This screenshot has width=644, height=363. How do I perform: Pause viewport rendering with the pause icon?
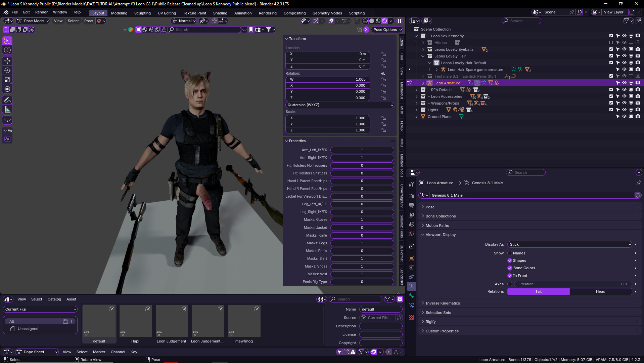tap(400, 21)
